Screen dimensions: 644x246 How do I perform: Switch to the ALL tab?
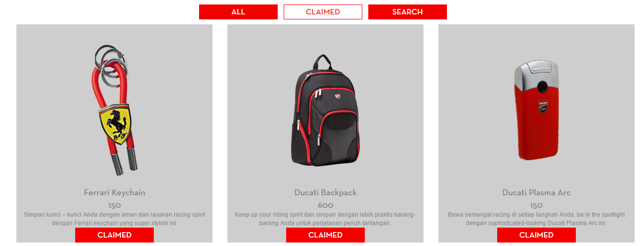click(x=238, y=12)
